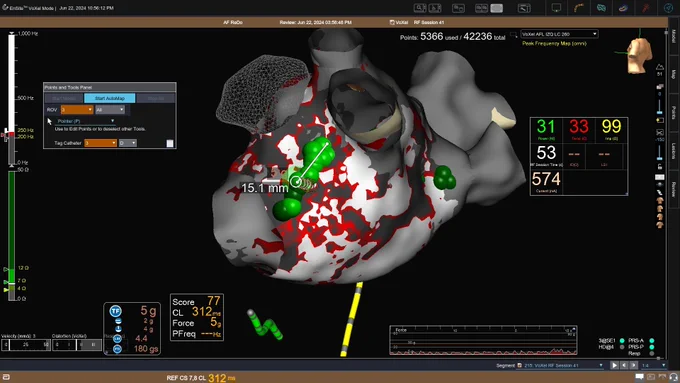Adjust the upper blue vertical slider on right strip
680x383 pixels.
point(660,106)
